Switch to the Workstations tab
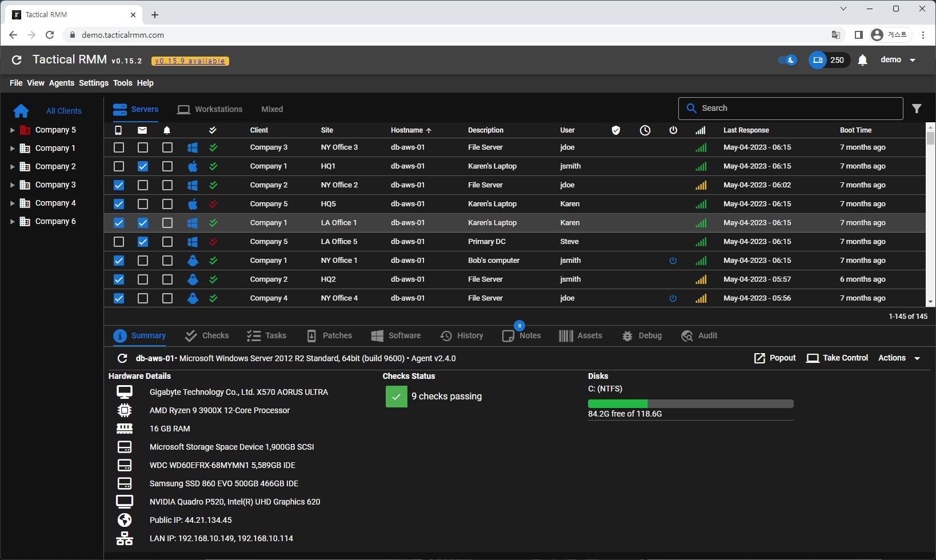Screen dimensions: 936x560 [x=210, y=109]
